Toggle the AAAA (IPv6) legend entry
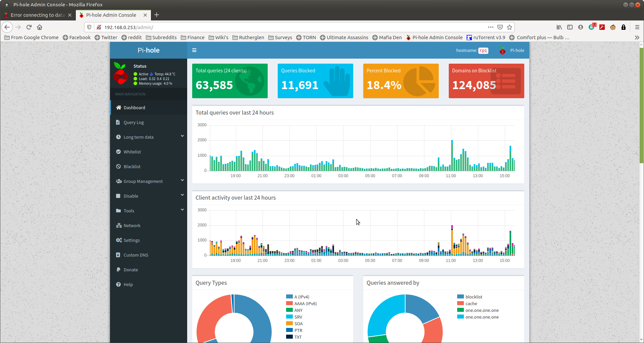The image size is (644, 343). 302,303
